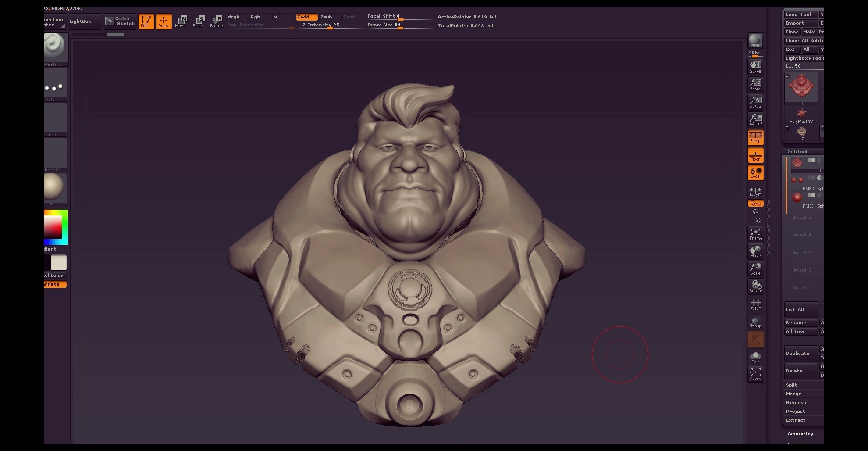Collapse the SubTool palette header
The width and height of the screenshot is (868, 451).
coord(797,151)
